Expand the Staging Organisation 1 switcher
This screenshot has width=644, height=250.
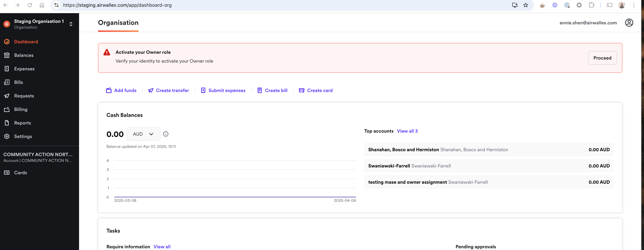[71, 24]
